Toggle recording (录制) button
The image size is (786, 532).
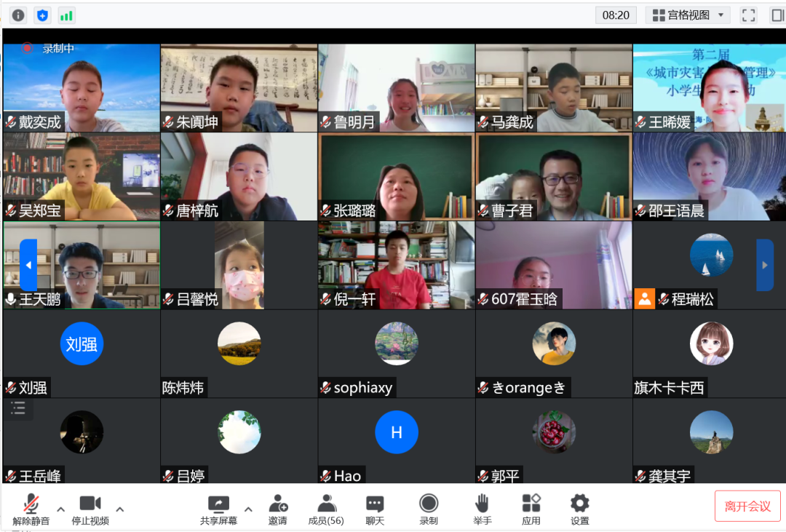[x=429, y=509]
